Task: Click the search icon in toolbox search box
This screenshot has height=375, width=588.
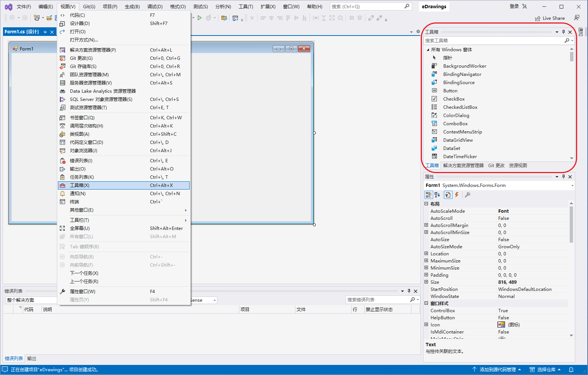Action: [x=567, y=40]
